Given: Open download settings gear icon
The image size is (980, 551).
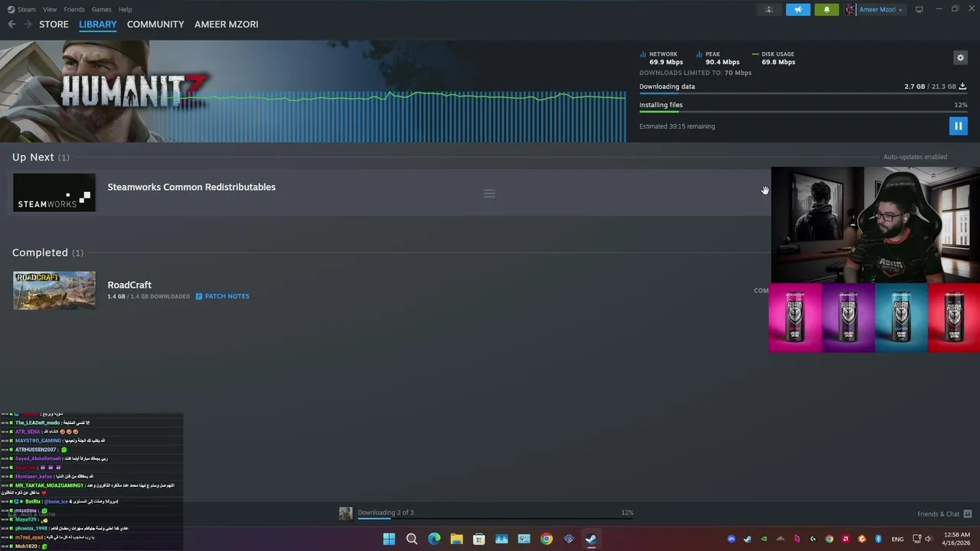Looking at the screenshot, I should pyautogui.click(x=960, y=57).
